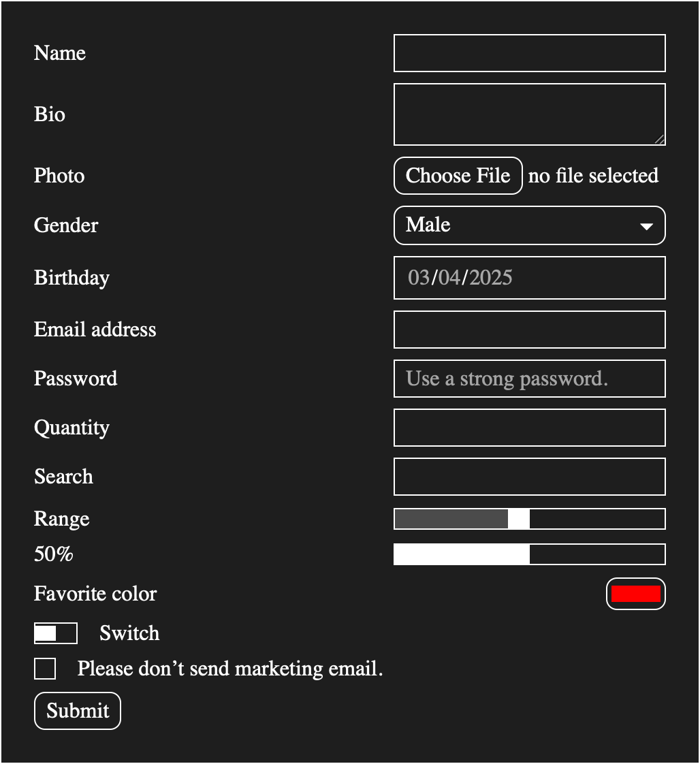Focus the Password field

click(x=529, y=379)
